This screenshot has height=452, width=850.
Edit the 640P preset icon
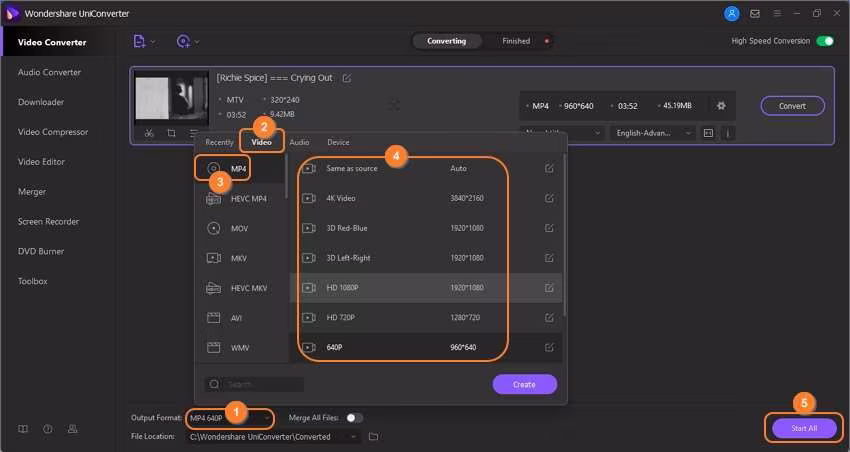549,347
